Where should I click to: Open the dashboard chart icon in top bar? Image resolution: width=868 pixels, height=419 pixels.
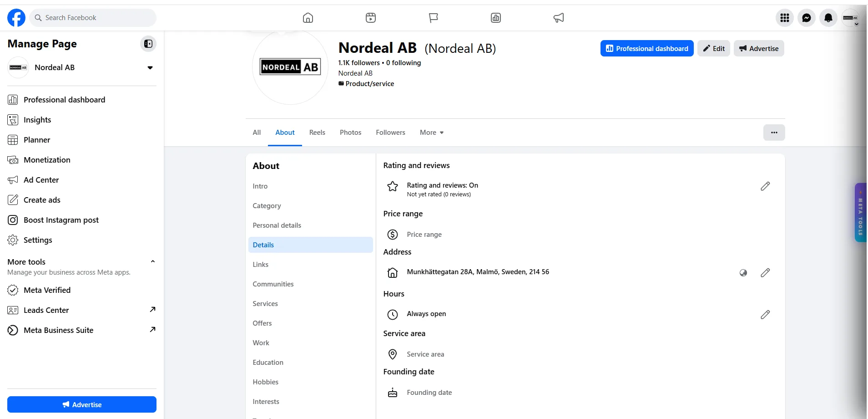coord(496,18)
